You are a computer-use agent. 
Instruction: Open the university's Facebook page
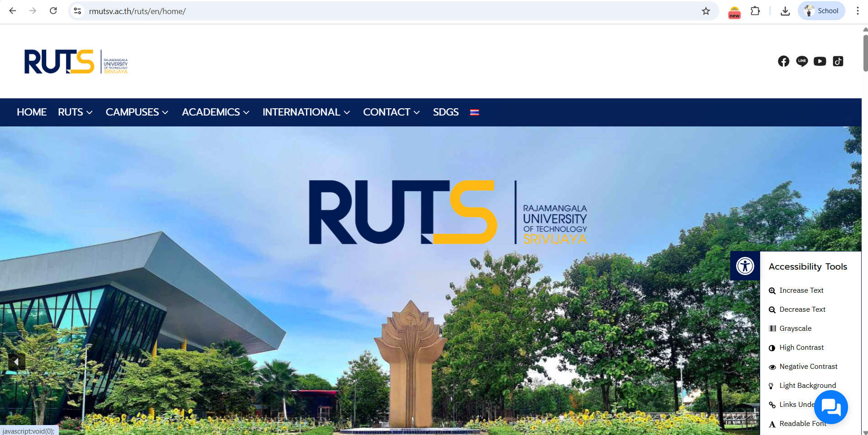[x=783, y=61]
